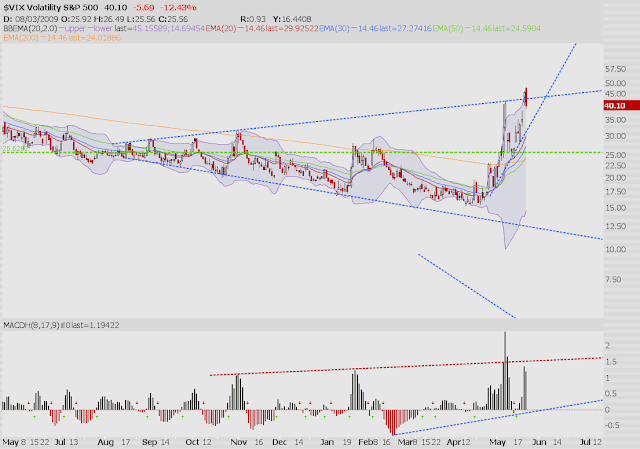Click the 7.50 price axis label
This screenshot has width=640, height=449.
tap(613, 280)
